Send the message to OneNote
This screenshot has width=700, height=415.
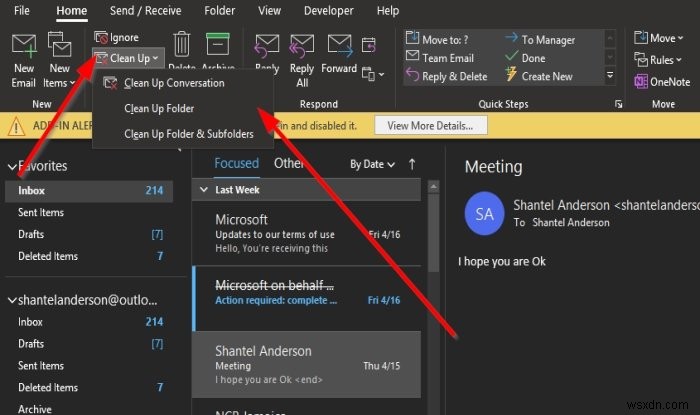point(662,82)
